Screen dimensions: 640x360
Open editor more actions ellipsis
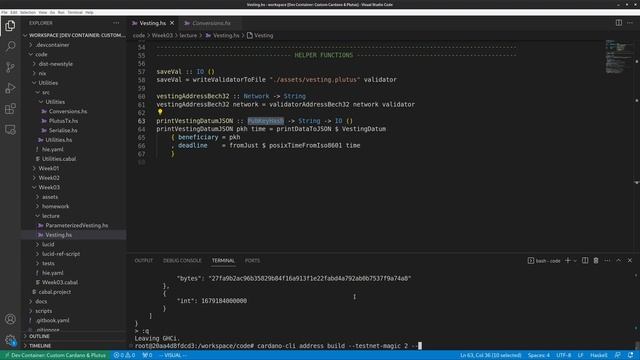pyautogui.click(x=630, y=23)
